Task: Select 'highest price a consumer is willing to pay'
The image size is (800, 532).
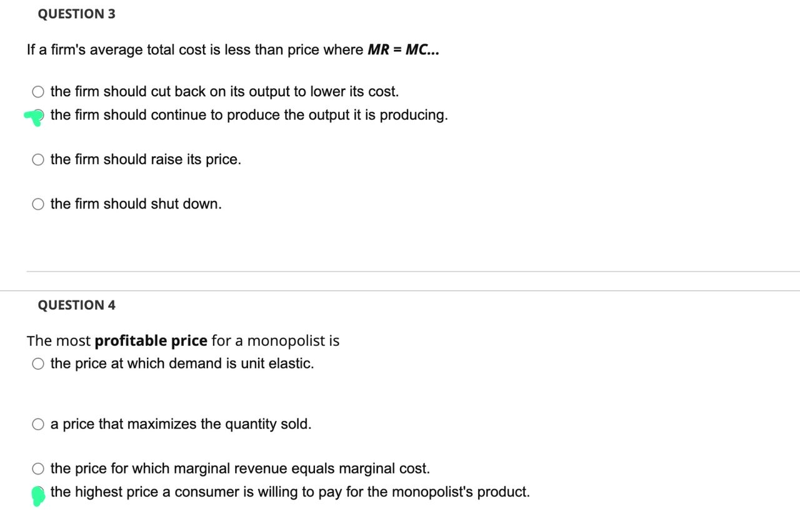Action: click(39, 492)
